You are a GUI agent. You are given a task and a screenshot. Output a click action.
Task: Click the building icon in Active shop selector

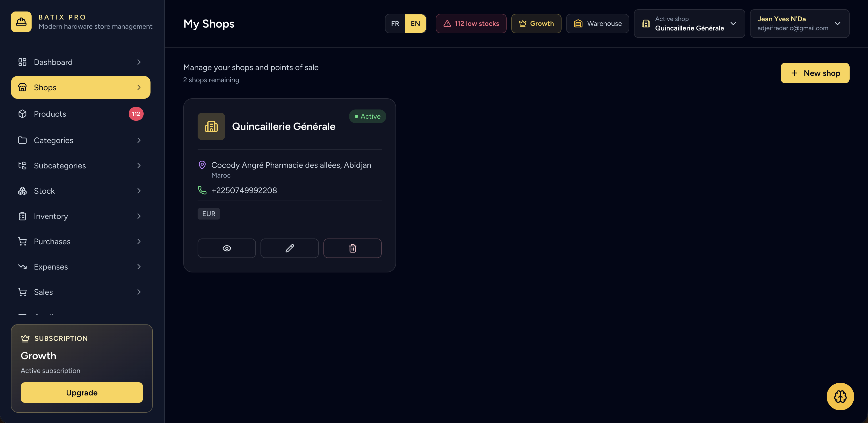pos(646,24)
